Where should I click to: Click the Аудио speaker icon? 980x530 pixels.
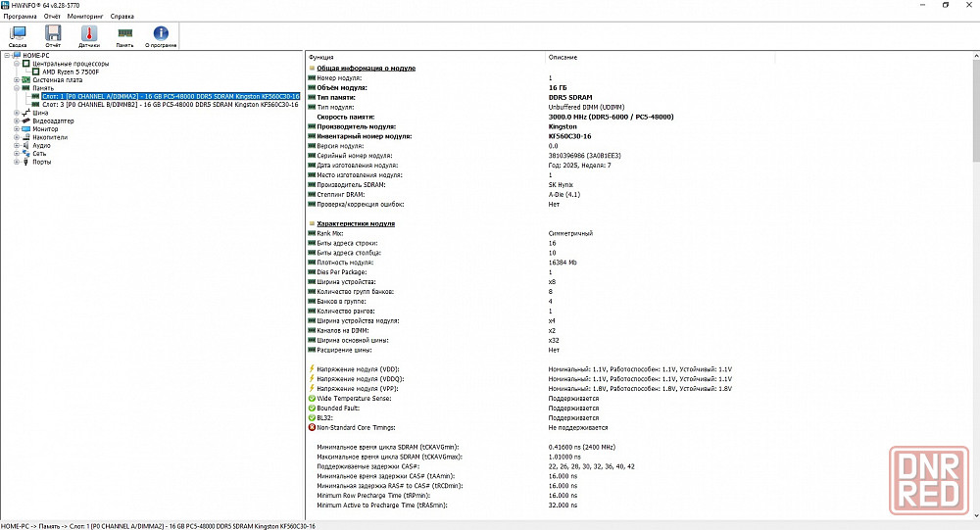26,145
